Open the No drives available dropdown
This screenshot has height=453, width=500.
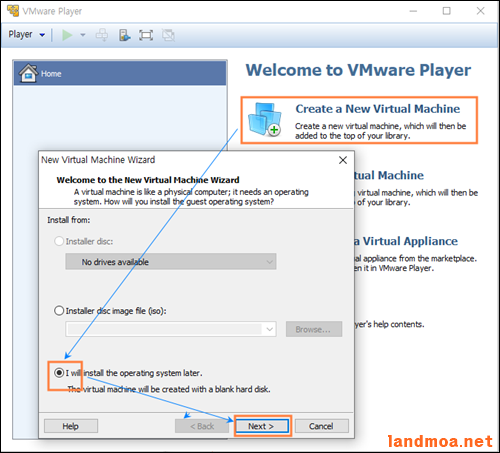click(171, 262)
